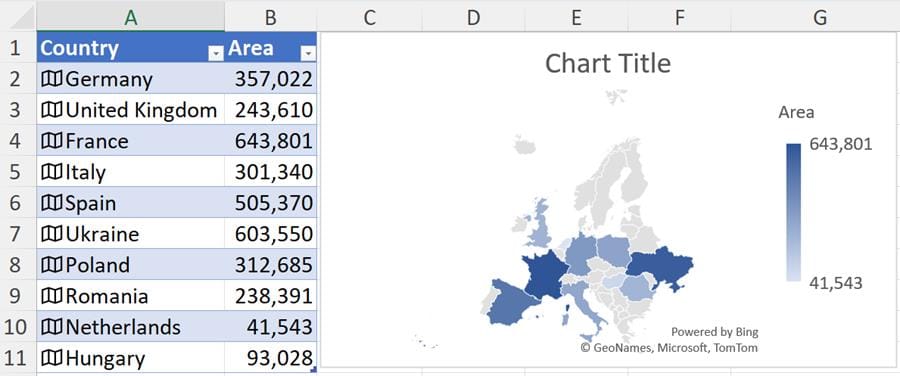The image size is (900, 376).
Task: Select row 6 header
Action: click(x=17, y=203)
